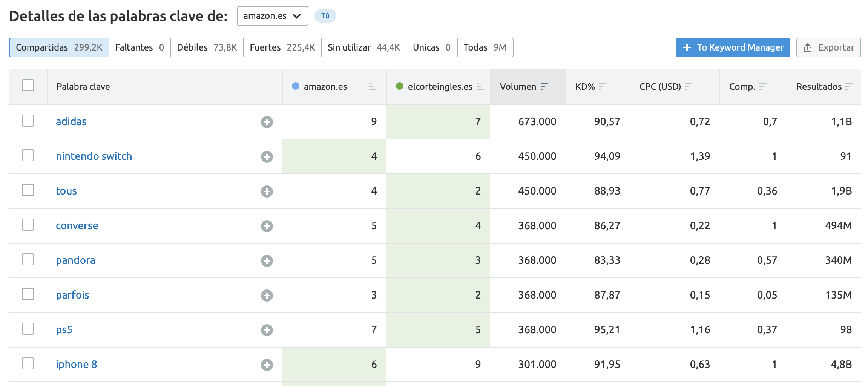868x386 pixels.
Task: Select the iphone 8 checkbox
Action: [x=28, y=363]
